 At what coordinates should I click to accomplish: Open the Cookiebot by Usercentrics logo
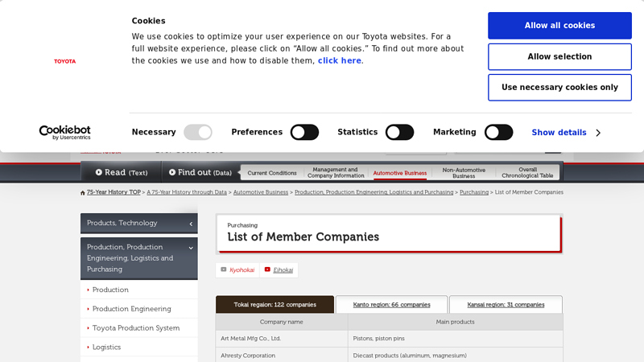tap(64, 132)
